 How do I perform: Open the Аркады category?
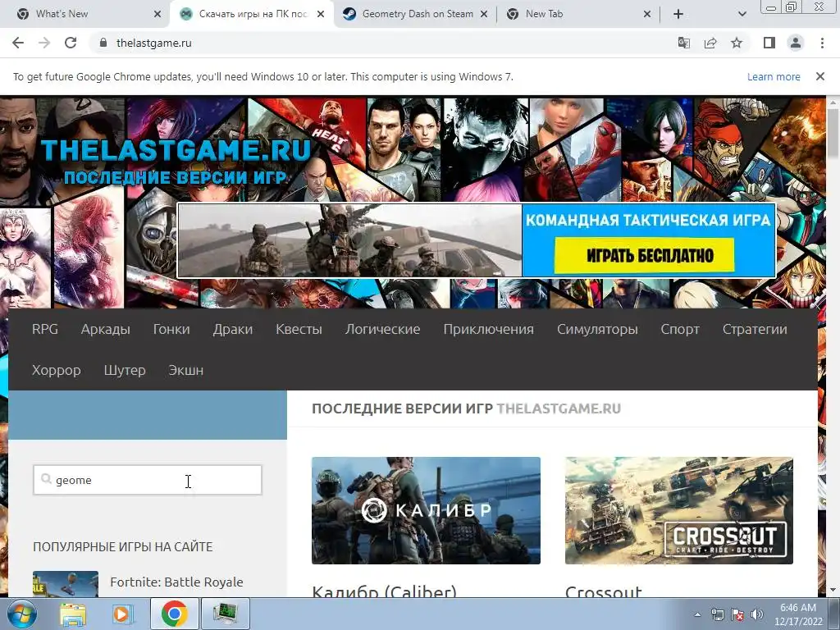tap(106, 329)
